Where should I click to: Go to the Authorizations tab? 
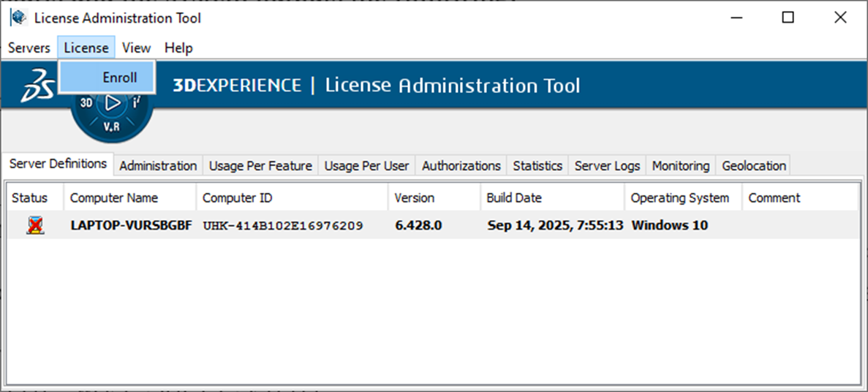pyautogui.click(x=461, y=166)
